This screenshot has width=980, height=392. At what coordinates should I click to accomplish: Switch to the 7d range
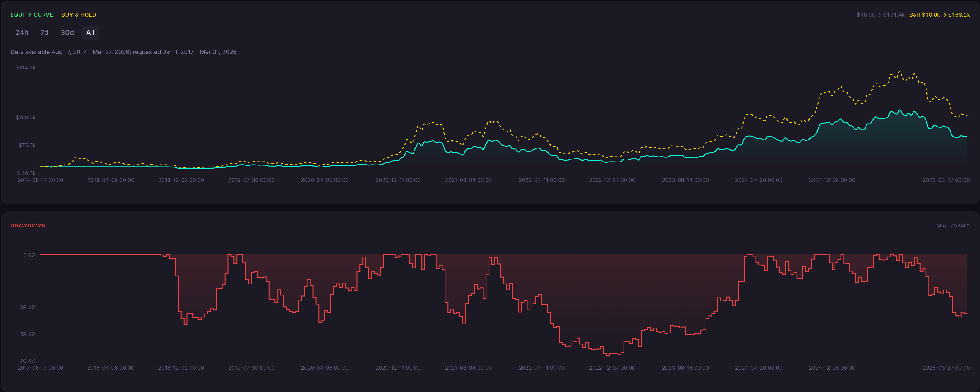pos(44,33)
